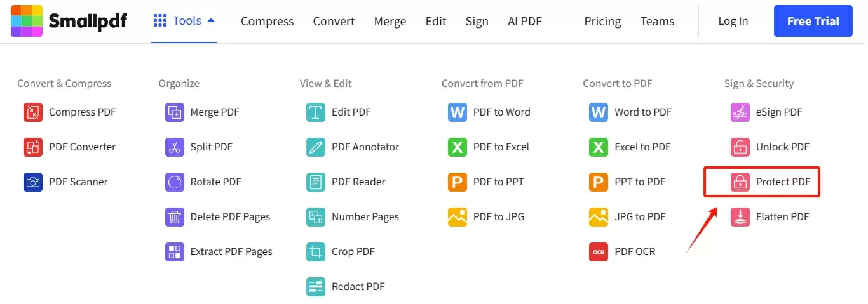The image size is (868, 304).
Task: Select the PDF OCR icon
Action: pos(599,252)
